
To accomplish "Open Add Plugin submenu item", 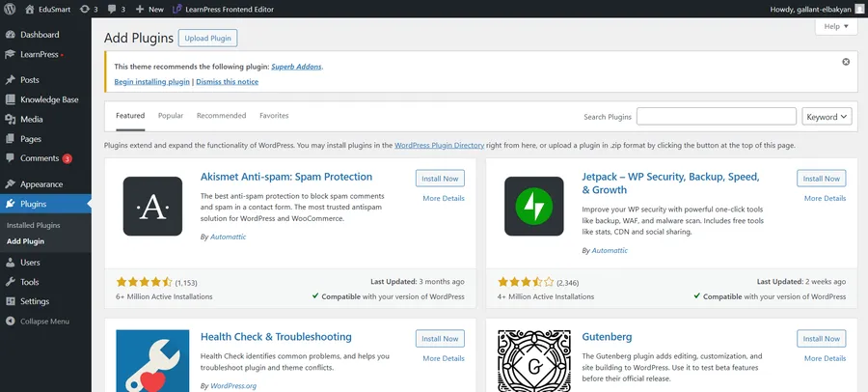I will pyautogui.click(x=25, y=241).
